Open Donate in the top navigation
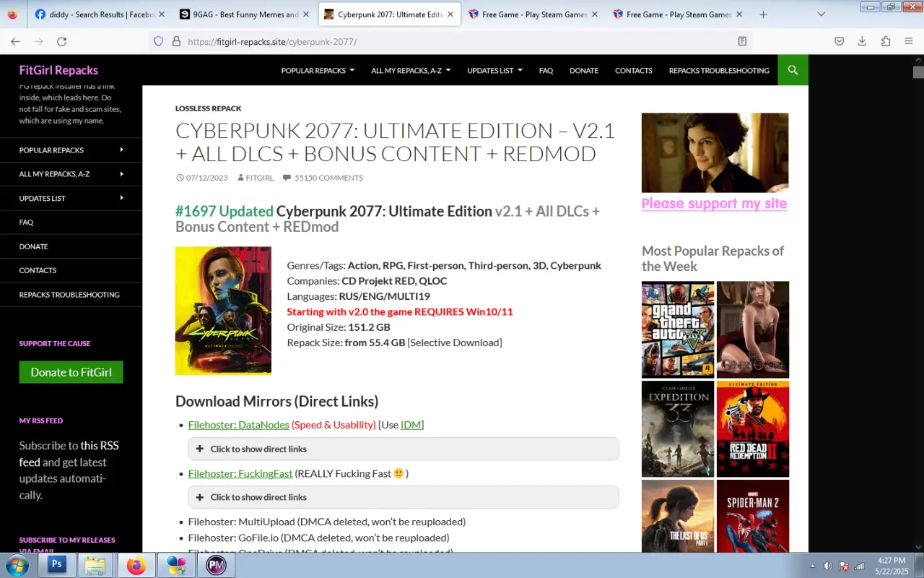924x578 pixels. tap(584, 70)
